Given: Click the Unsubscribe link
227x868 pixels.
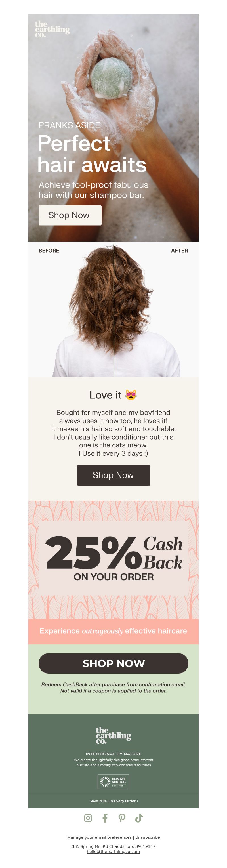Looking at the screenshot, I should tap(148, 837).
